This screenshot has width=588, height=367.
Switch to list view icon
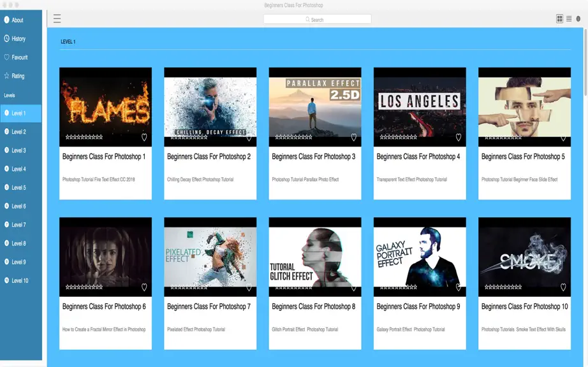tap(569, 18)
